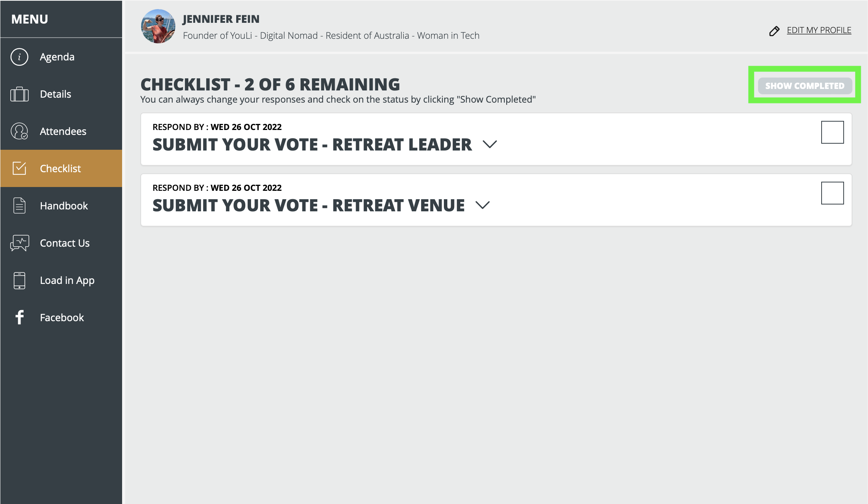The width and height of the screenshot is (868, 504).
Task: Click the Agenda info icon
Action: pos(19,57)
